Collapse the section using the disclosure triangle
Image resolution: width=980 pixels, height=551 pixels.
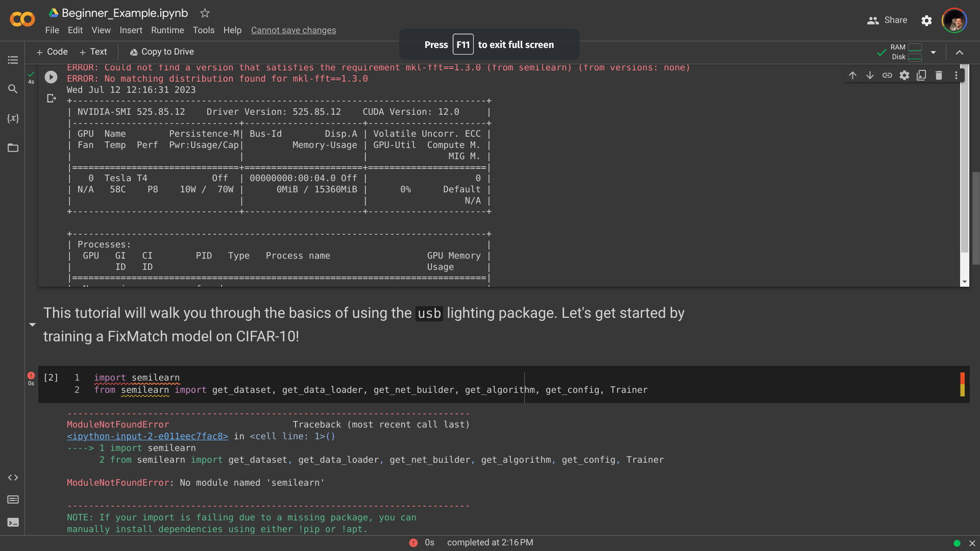pyautogui.click(x=32, y=324)
